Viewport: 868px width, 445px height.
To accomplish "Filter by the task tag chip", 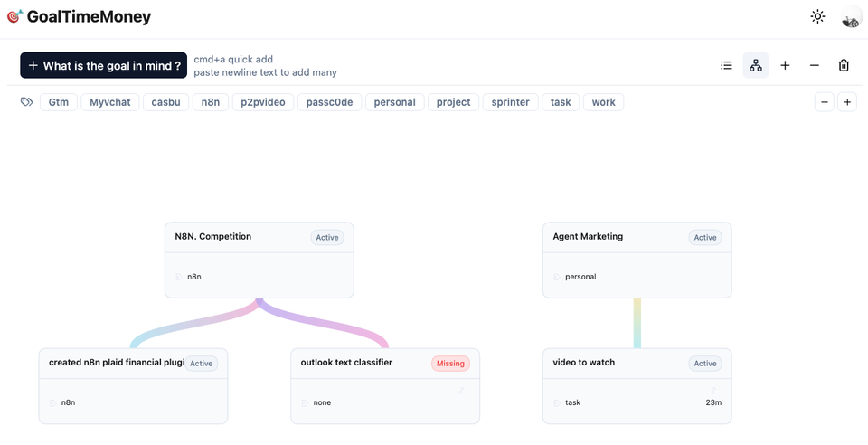I will coord(561,102).
